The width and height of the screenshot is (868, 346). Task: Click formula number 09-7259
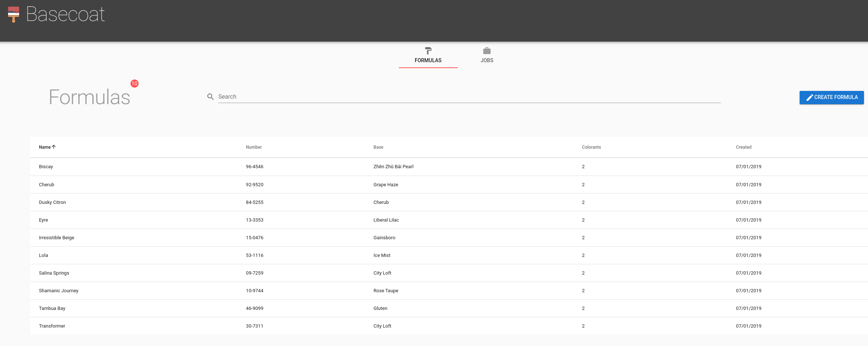254,273
